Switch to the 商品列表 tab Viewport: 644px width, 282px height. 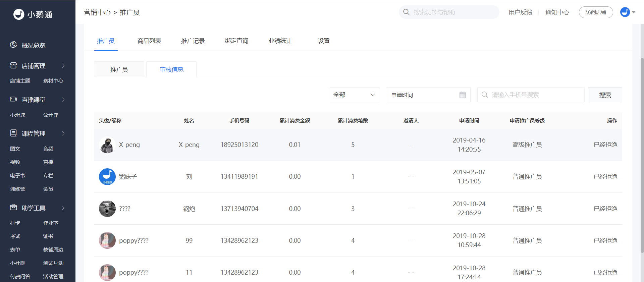(149, 41)
